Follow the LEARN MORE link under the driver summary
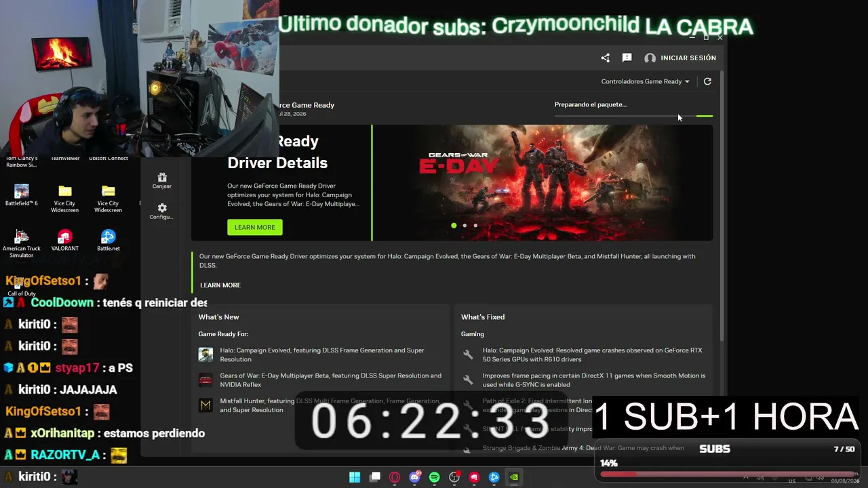Screen dimensions: 868x488 [220, 285]
